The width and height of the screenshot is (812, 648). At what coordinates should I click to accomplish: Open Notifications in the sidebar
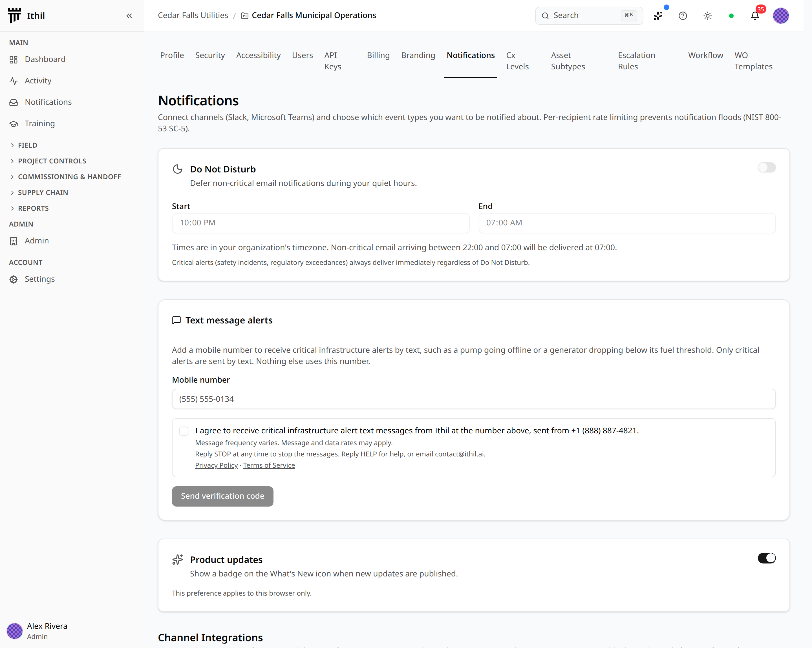(x=48, y=102)
